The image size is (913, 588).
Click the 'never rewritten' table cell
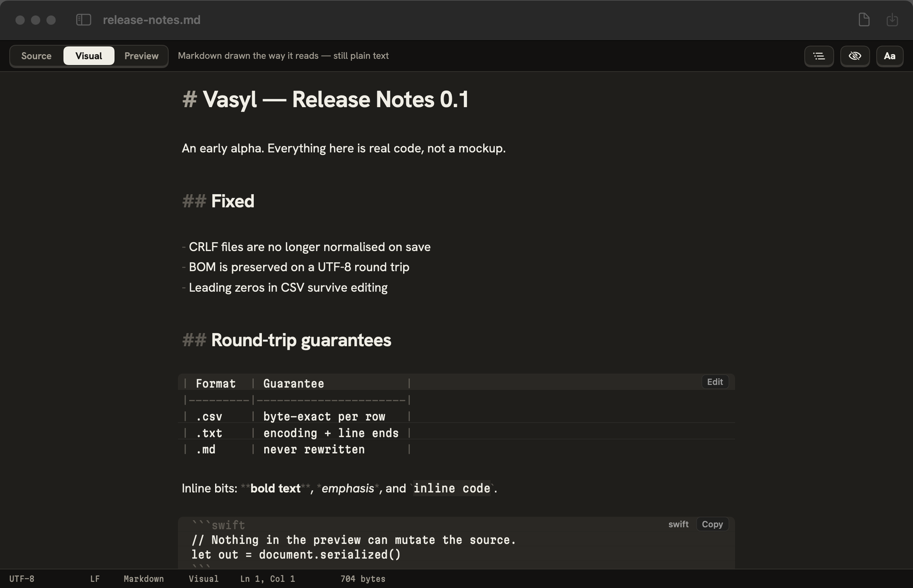(314, 449)
